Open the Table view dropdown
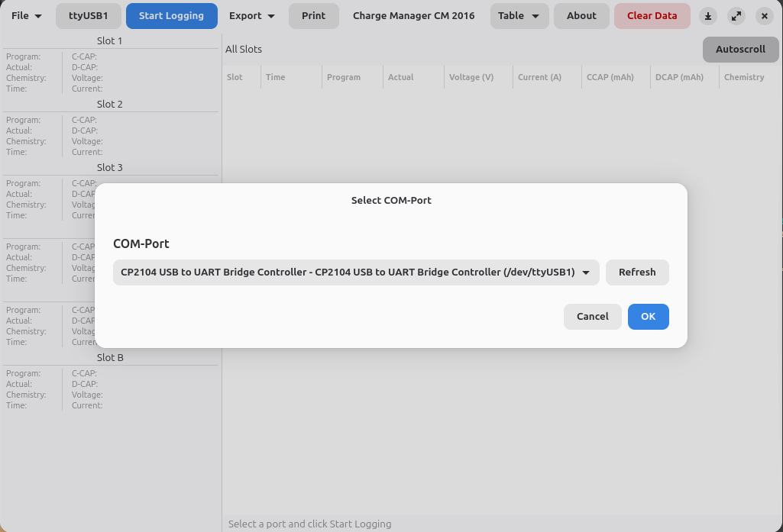The height and width of the screenshot is (532, 783). tap(519, 16)
